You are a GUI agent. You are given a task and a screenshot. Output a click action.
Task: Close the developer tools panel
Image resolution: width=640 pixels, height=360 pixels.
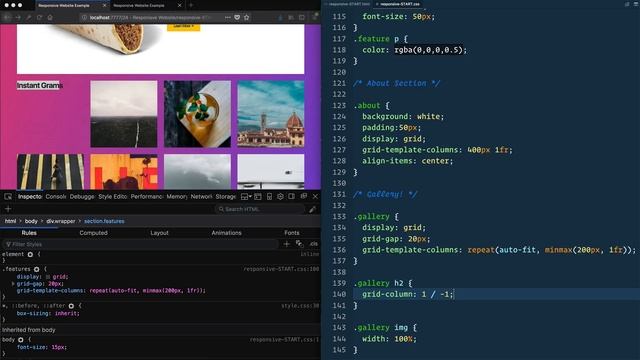point(316,197)
